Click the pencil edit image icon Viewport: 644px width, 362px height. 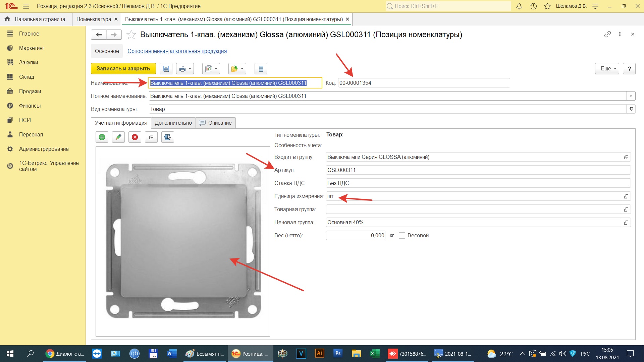tap(118, 137)
